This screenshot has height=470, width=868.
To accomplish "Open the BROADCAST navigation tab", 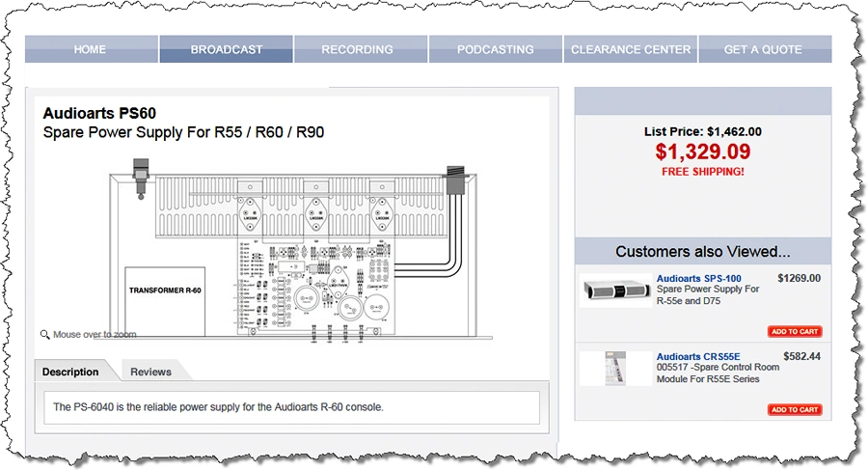I will point(227,49).
